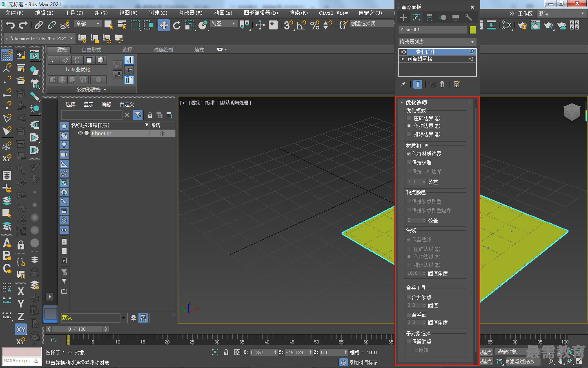Screen dimensions: 588x368
Task: Click the scene explorer filter funnel icon
Action: [138, 115]
